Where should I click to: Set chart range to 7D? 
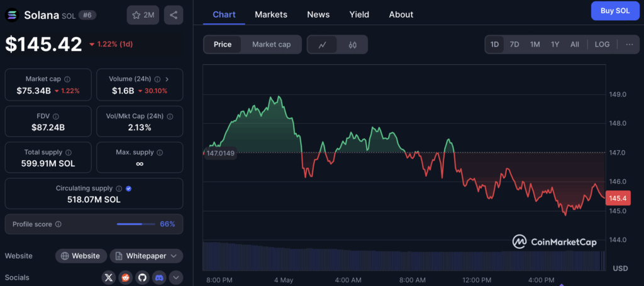(x=514, y=45)
